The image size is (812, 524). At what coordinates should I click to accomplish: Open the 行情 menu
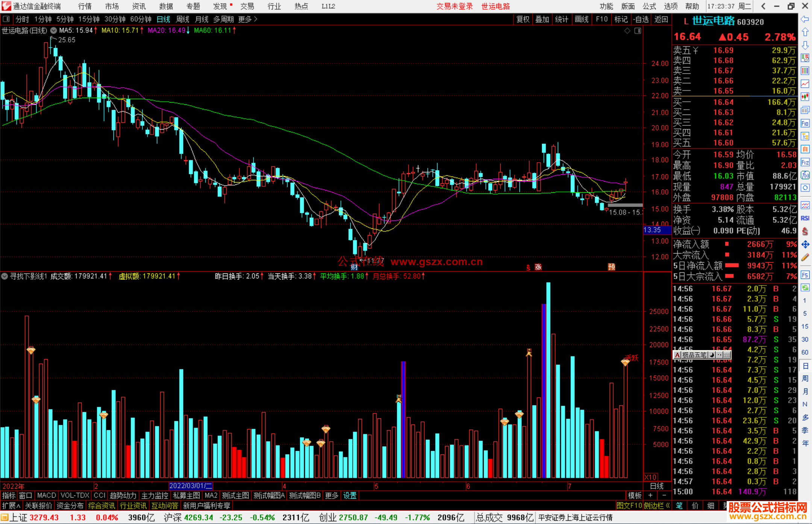[x=85, y=6]
